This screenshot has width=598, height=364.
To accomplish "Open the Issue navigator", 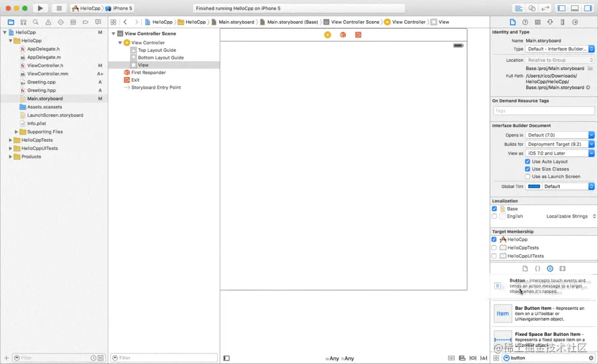I will tap(48, 22).
